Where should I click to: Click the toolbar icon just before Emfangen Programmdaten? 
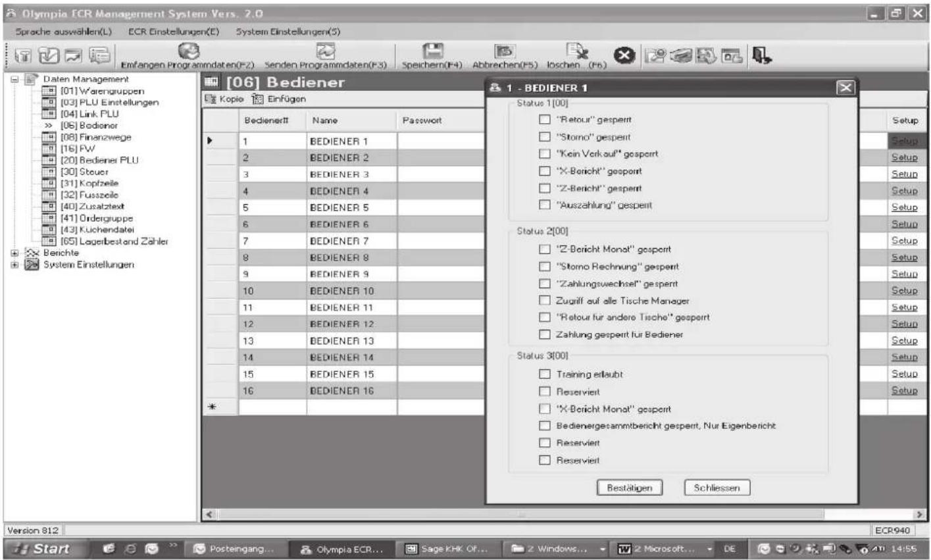[x=101, y=57]
